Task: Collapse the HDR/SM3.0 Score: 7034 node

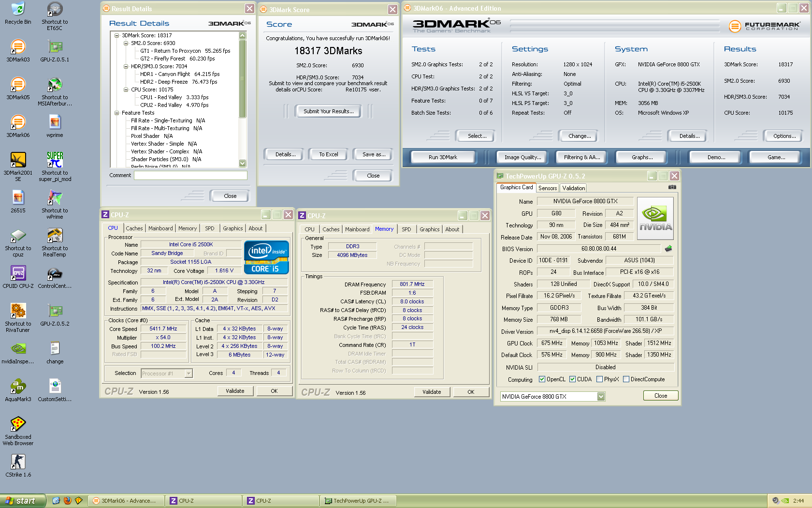Action: (126, 66)
